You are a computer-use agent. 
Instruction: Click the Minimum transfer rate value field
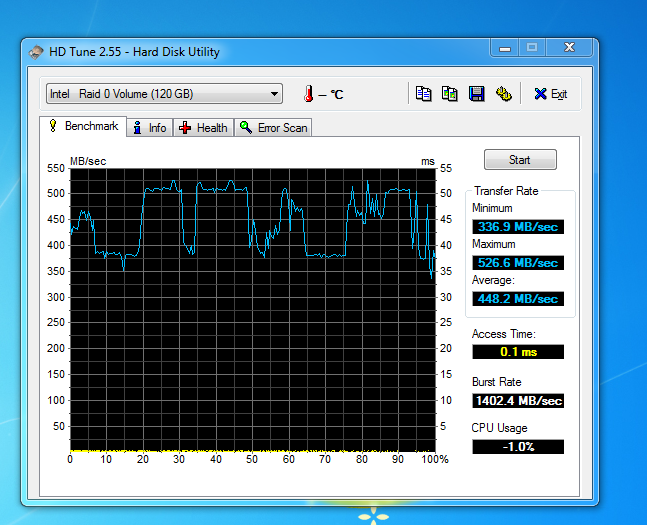tap(517, 227)
